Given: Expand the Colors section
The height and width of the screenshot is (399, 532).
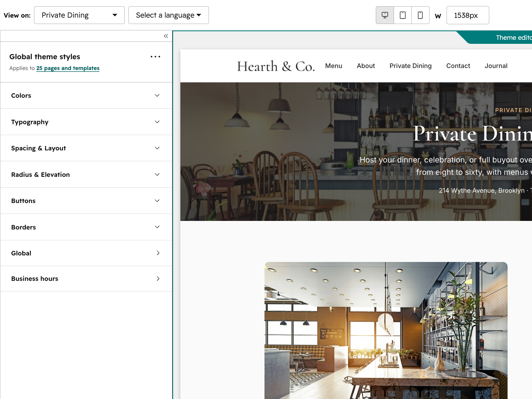Looking at the screenshot, I should pyautogui.click(x=86, y=95).
